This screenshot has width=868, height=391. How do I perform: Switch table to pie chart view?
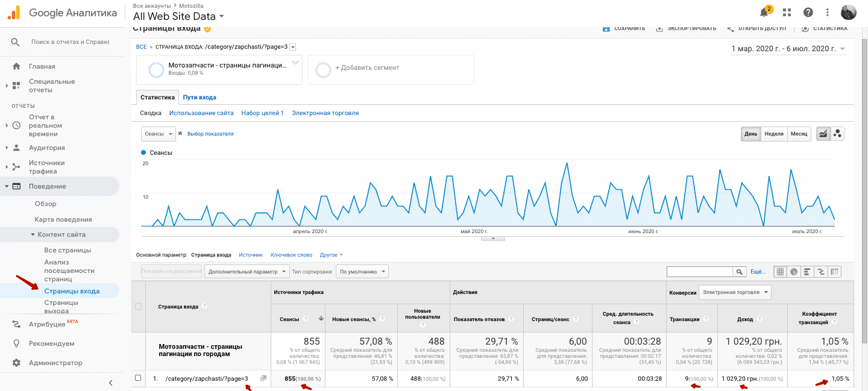794,272
